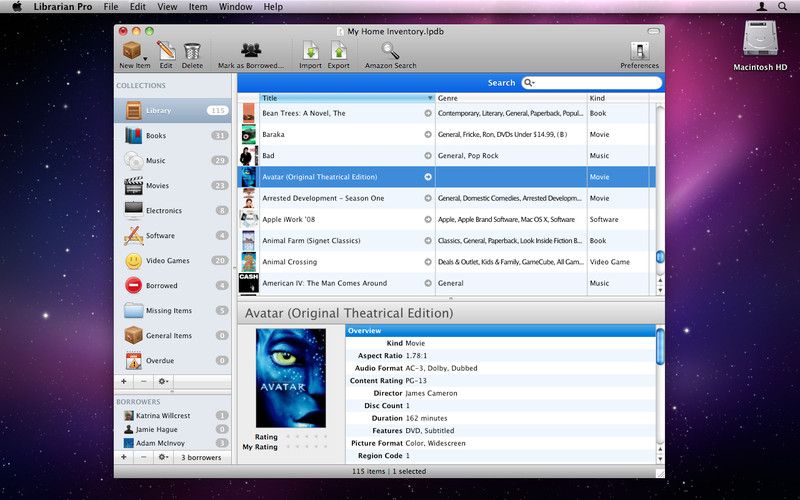Click the Edit pencil toolbar icon
800x500 pixels.
click(166, 51)
